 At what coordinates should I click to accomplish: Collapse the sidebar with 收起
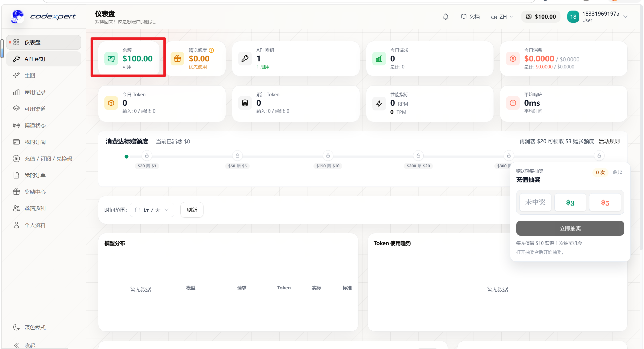coord(44,345)
